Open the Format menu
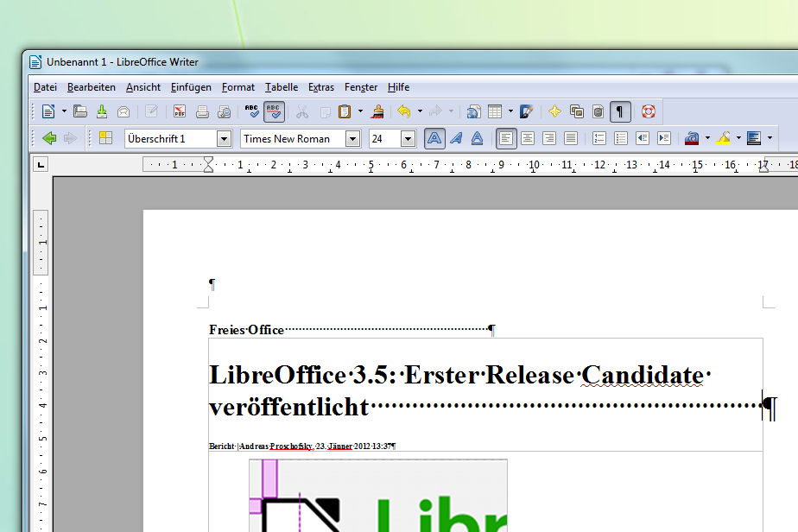The image size is (798, 532). point(238,87)
